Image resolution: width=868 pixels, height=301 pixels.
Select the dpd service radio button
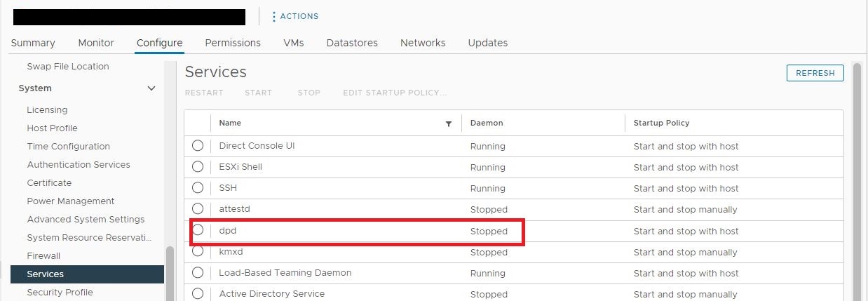[198, 230]
